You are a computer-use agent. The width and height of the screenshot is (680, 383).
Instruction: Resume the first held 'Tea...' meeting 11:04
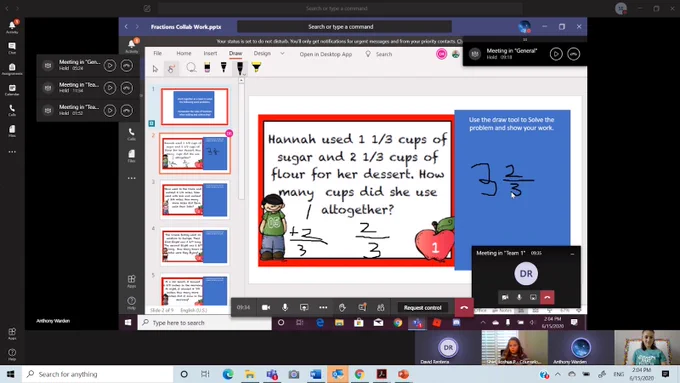point(110,88)
